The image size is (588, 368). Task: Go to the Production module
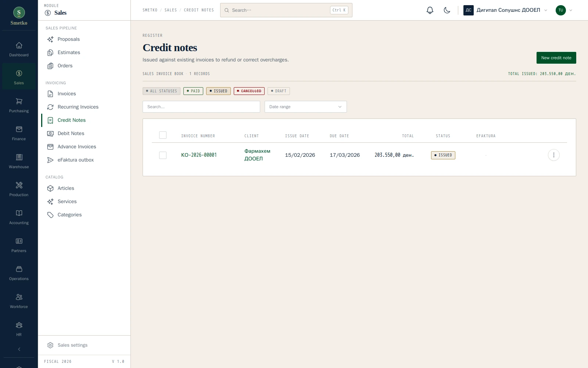pos(19,189)
